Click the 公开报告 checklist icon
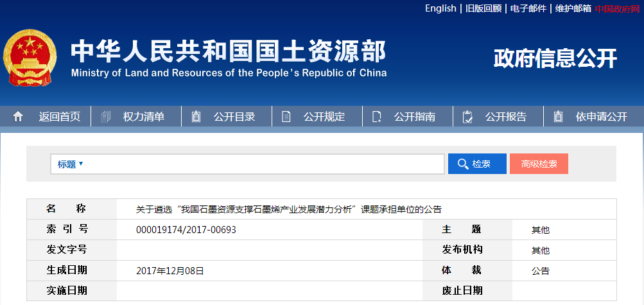644x305 pixels. [x=467, y=117]
